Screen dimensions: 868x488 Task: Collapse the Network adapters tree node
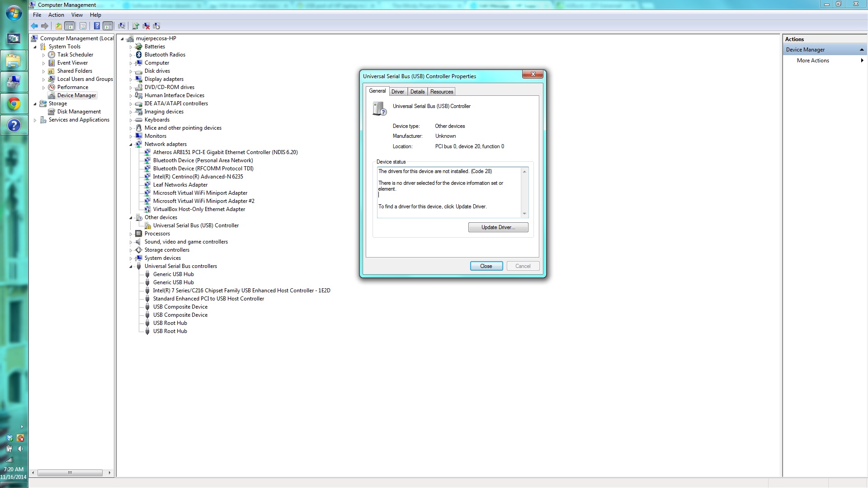click(131, 145)
